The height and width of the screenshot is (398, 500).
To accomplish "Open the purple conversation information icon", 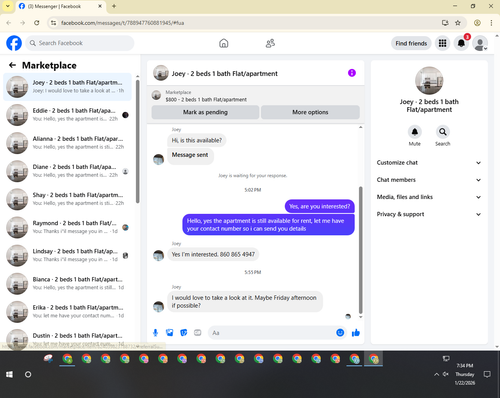I will (x=352, y=73).
